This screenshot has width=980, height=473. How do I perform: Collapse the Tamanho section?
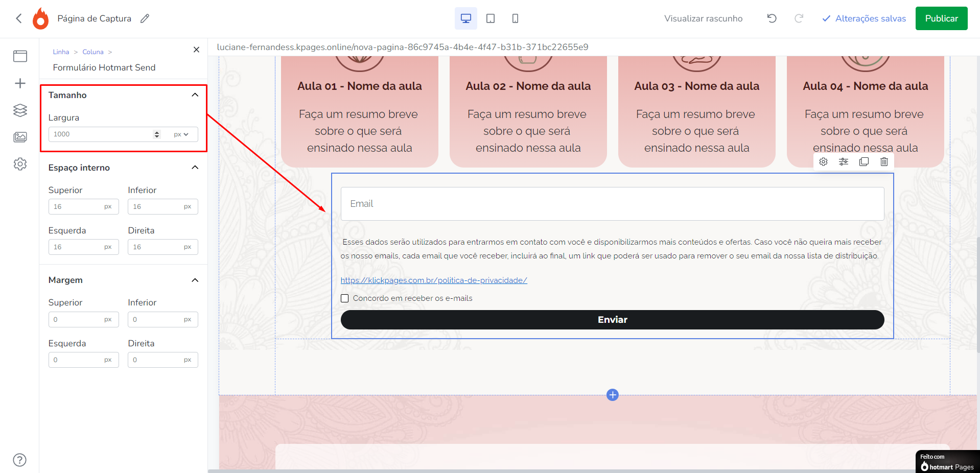[195, 95]
